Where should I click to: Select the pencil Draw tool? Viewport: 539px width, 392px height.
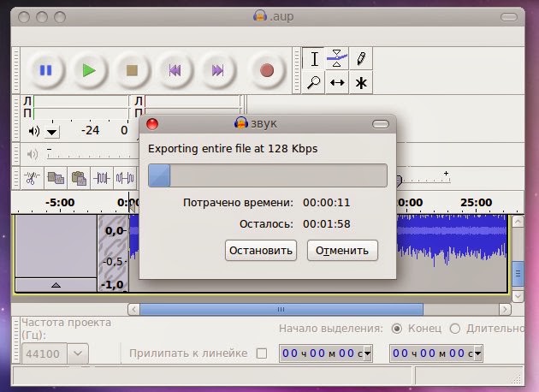tap(360, 58)
